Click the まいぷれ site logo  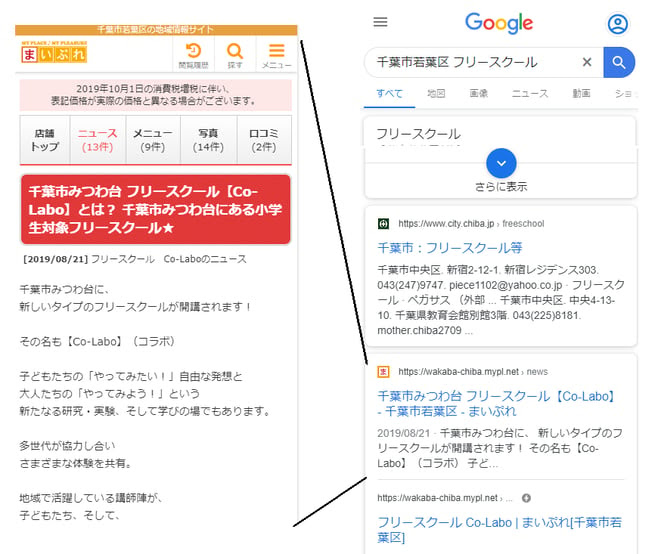pos(54,52)
